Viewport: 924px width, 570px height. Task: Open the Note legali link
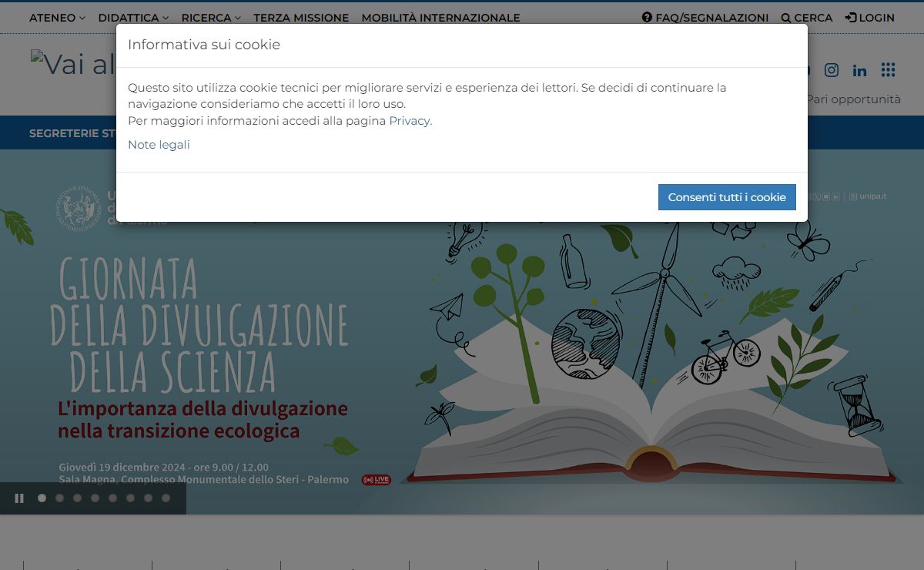[x=159, y=145]
